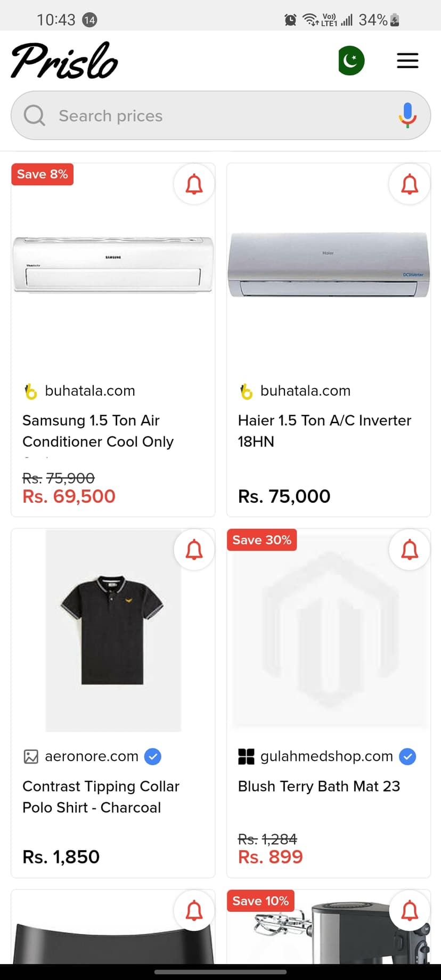Image resolution: width=441 pixels, height=980 pixels.
Task: Open Haier 1.5 Ton A/C Inverter title
Action: 324,431
